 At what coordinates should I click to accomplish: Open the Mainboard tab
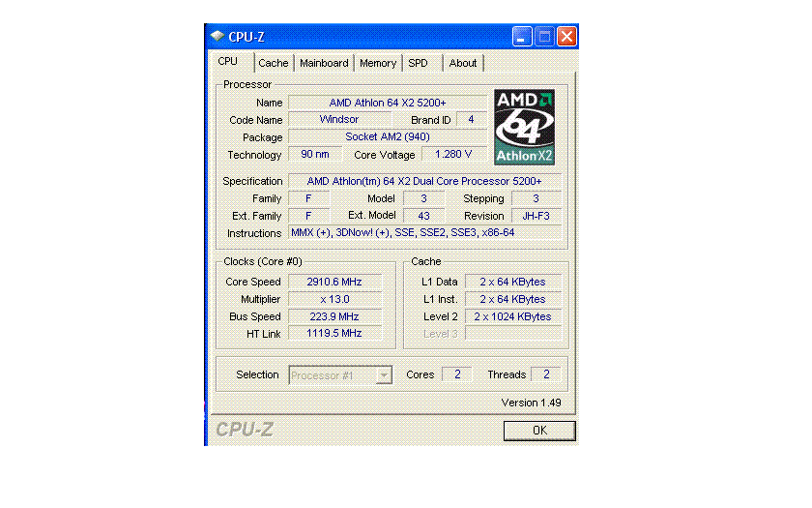coord(324,63)
